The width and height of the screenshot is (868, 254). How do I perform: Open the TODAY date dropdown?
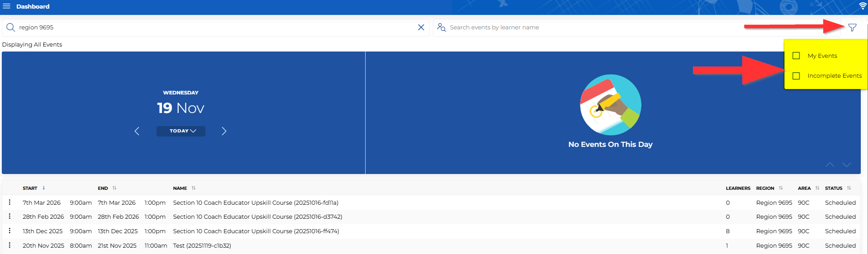point(181,131)
